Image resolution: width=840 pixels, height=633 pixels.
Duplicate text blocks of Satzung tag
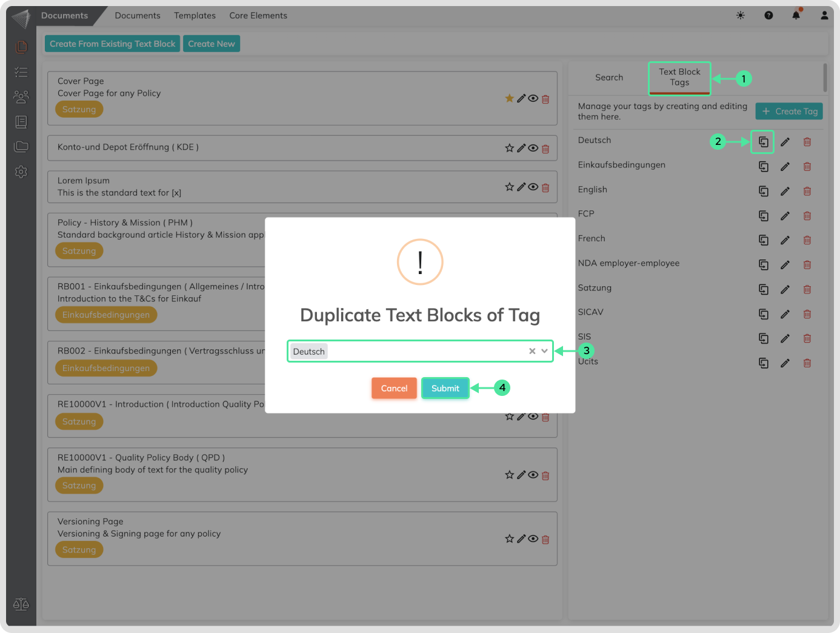(x=763, y=289)
